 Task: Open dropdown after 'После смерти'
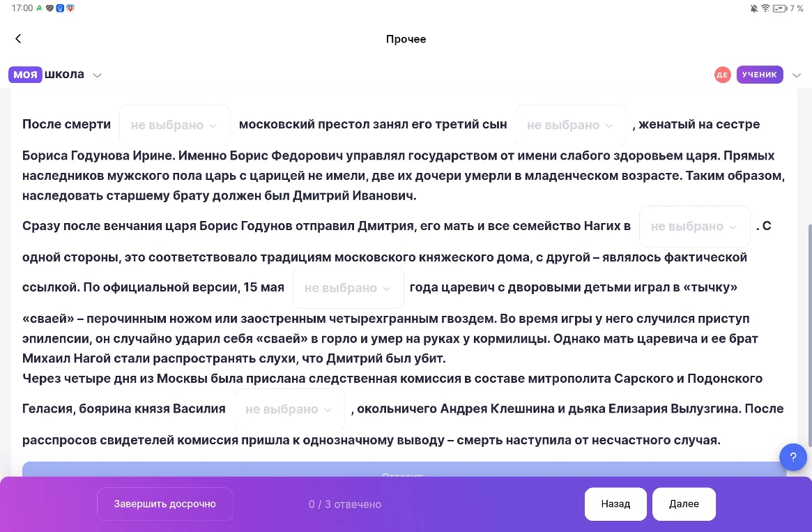pyautogui.click(x=174, y=125)
